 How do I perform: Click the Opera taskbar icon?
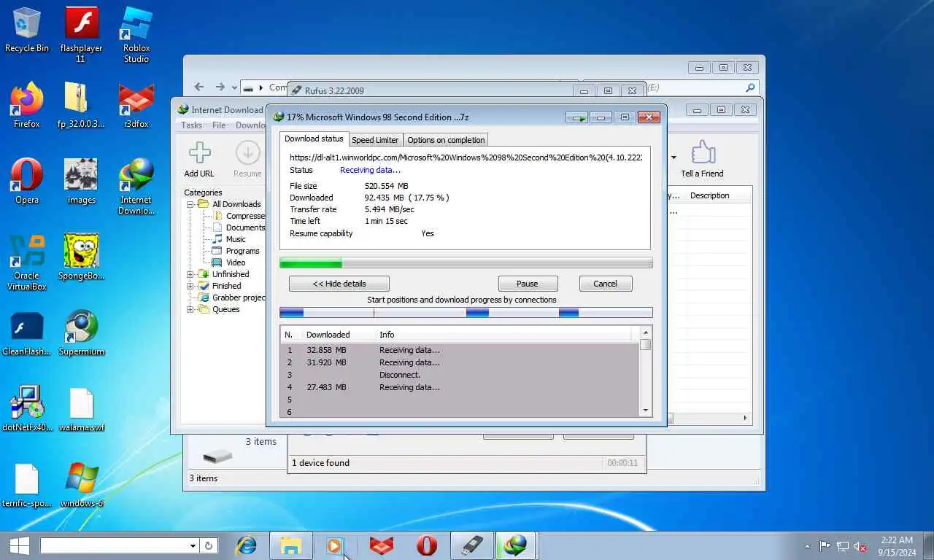click(427, 545)
